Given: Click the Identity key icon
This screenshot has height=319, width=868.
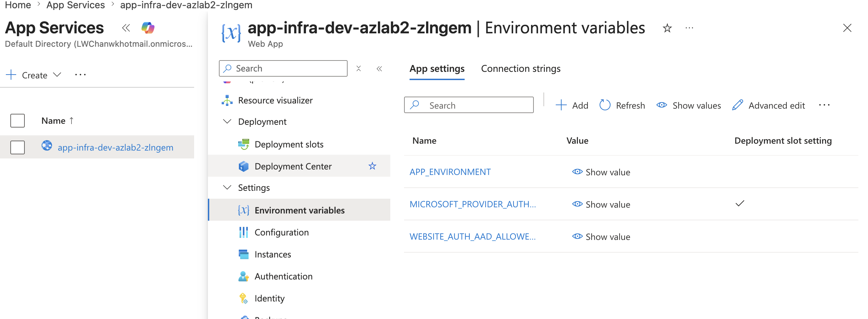Looking at the screenshot, I should tap(244, 298).
